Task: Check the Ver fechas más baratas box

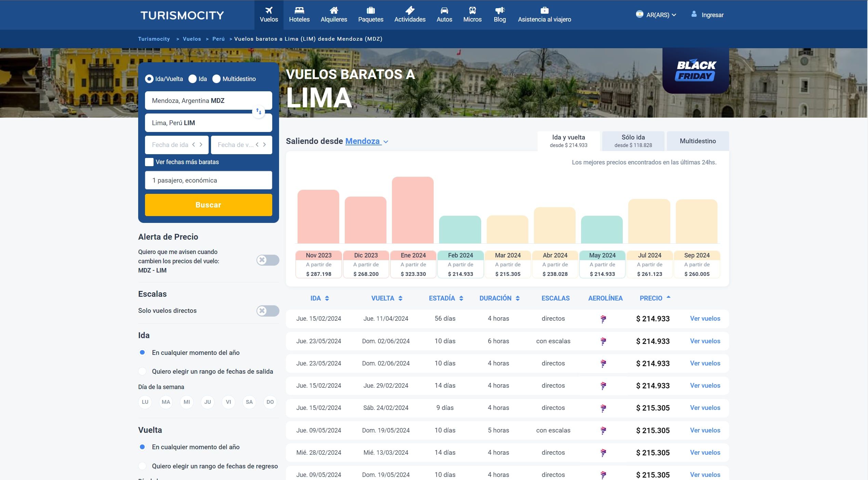Action: click(149, 162)
